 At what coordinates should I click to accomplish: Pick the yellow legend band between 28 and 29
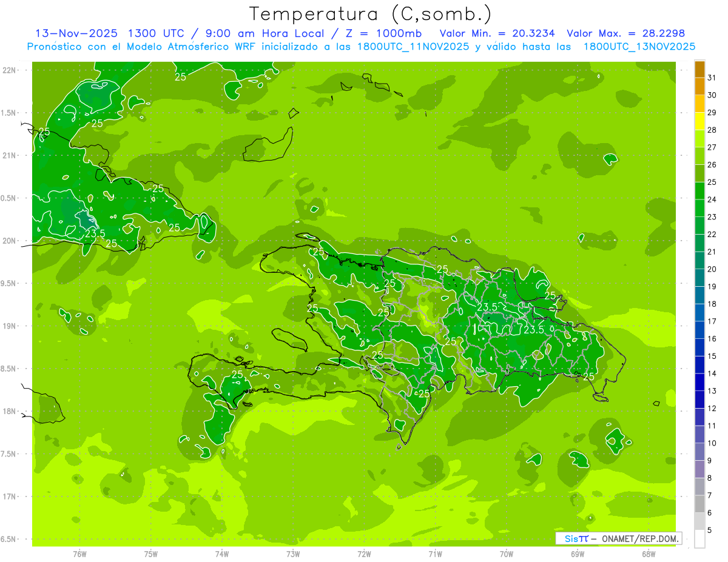pyautogui.click(x=699, y=121)
